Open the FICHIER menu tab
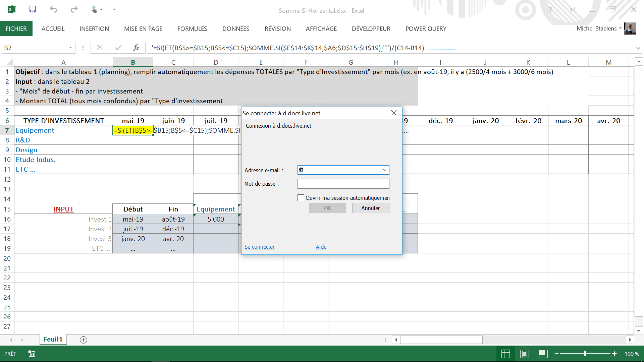 pos(16,29)
